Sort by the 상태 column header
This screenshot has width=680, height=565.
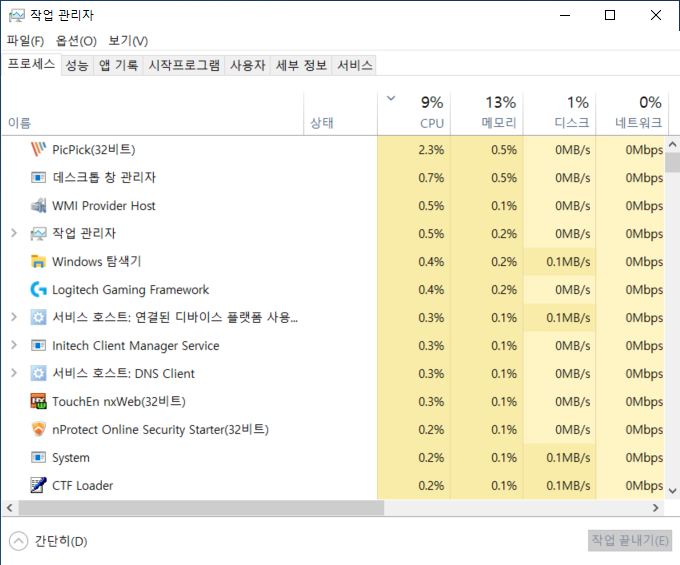click(340, 114)
